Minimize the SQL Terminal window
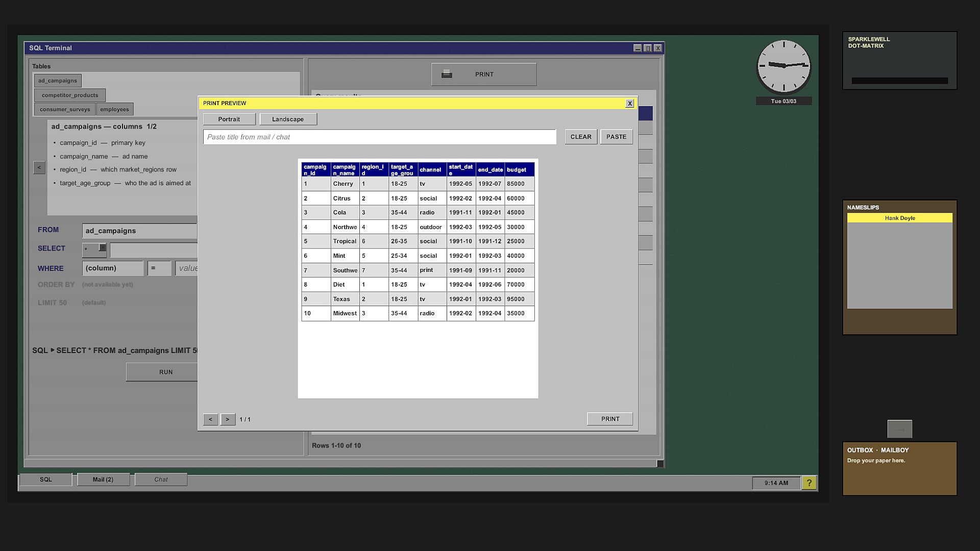This screenshot has width=980, height=551. tap(637, 48)
